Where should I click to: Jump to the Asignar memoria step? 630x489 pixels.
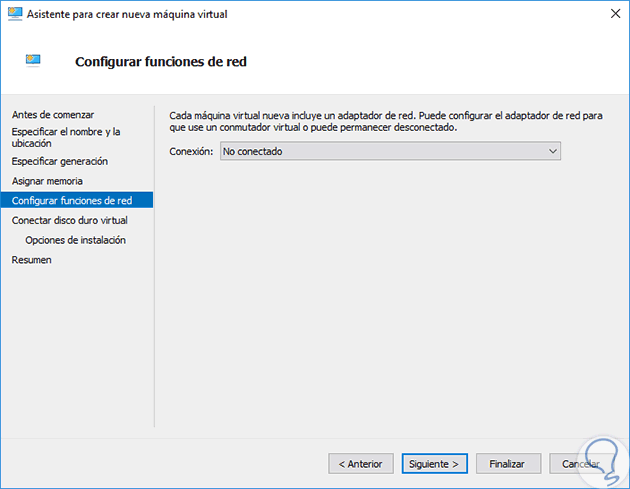[x=47, y=181]
